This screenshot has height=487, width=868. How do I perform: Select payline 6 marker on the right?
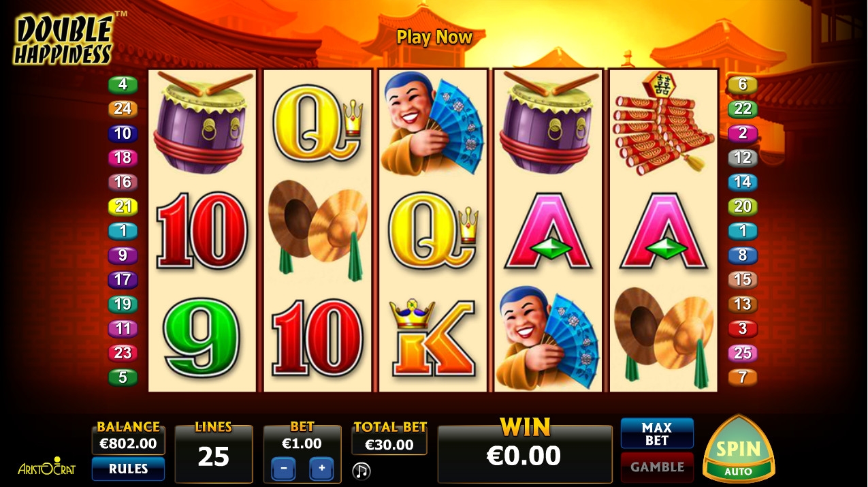[x=743, y=84]
